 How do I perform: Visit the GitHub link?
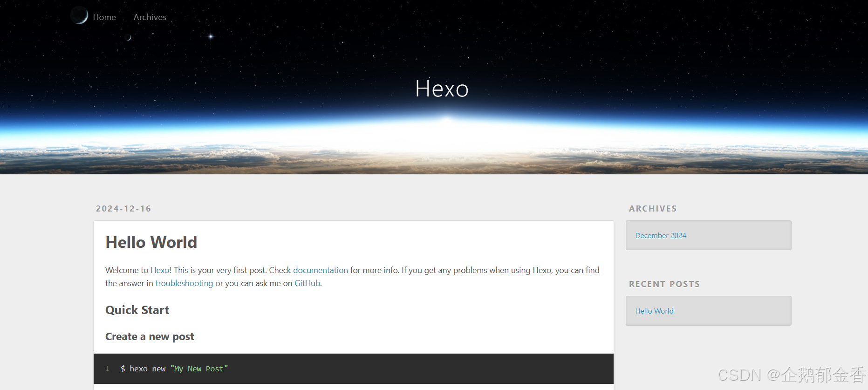(307, 283)
